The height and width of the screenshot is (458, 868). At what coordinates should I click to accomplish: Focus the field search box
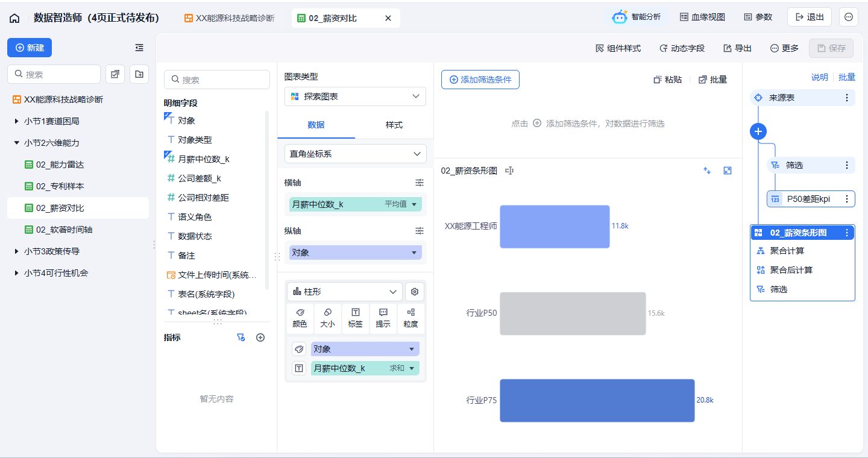pos(217,80)
